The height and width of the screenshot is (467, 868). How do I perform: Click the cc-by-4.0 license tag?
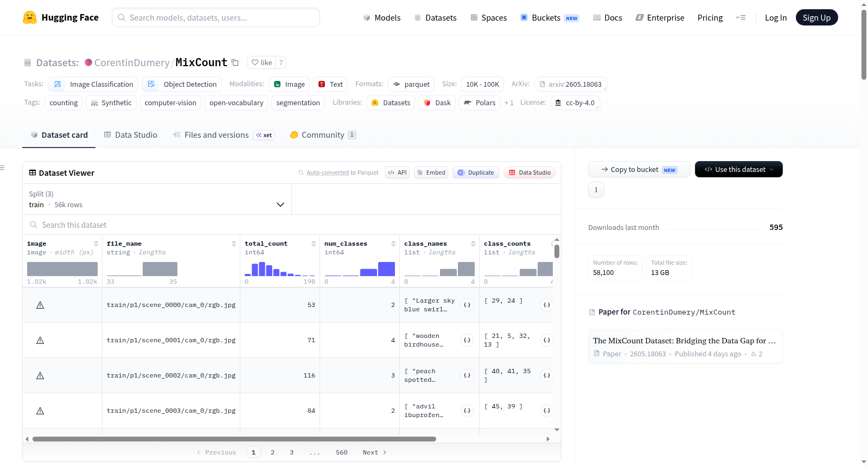575,103
